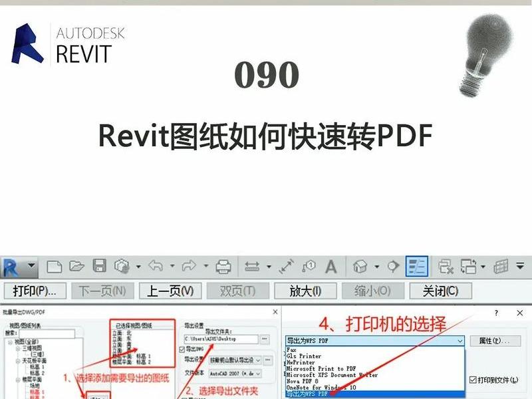Viewport: 532px width, 399px height.
Task: Select the Text tool letter A icon
Action: 331,267
